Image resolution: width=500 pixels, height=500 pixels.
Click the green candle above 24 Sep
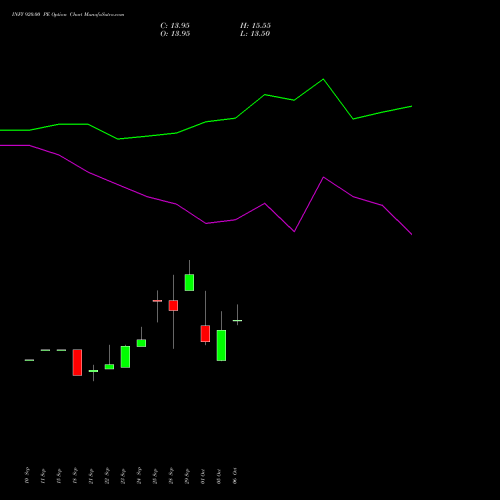pos(141,343)
